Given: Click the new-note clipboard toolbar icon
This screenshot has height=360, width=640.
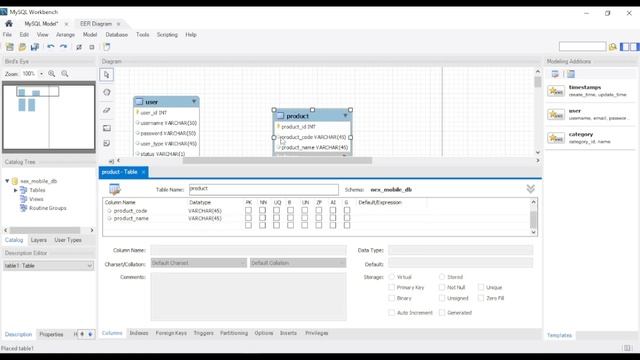Looking at the screenshot, I should pos(107,47).
